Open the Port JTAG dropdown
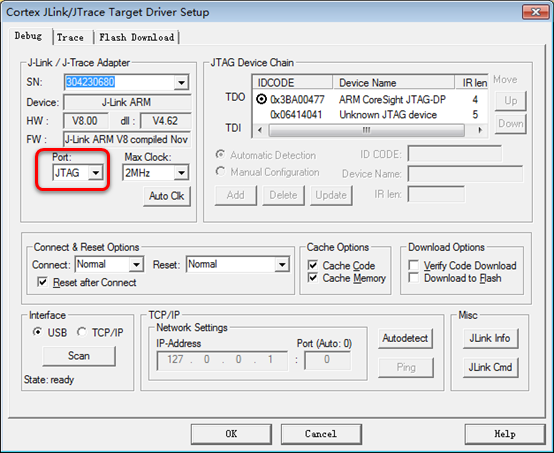 [96, 173]
